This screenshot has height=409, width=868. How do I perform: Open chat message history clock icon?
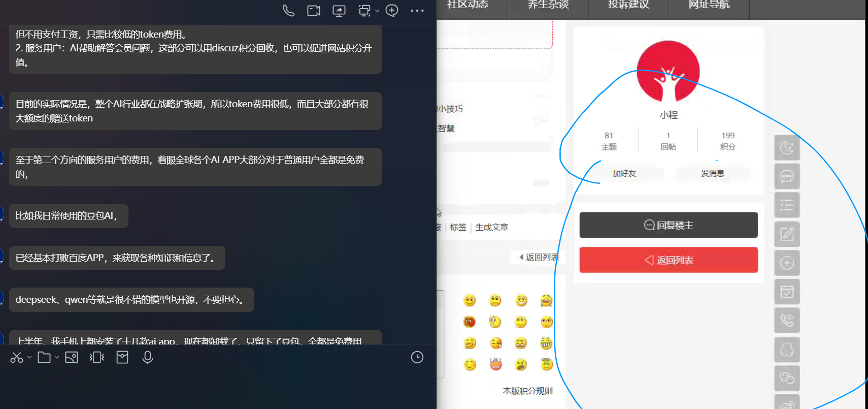(417, 358)
